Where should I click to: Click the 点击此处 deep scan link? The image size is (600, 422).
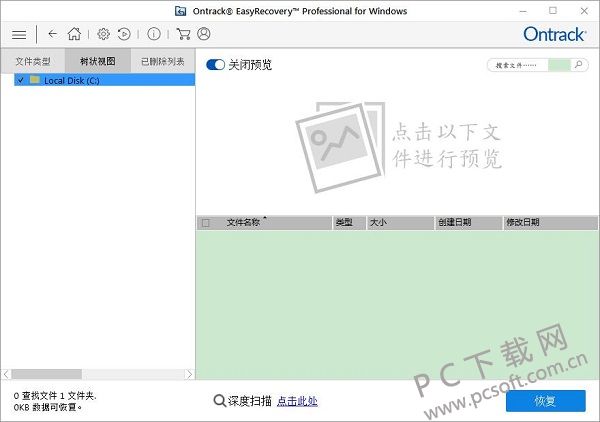(297, 401)
